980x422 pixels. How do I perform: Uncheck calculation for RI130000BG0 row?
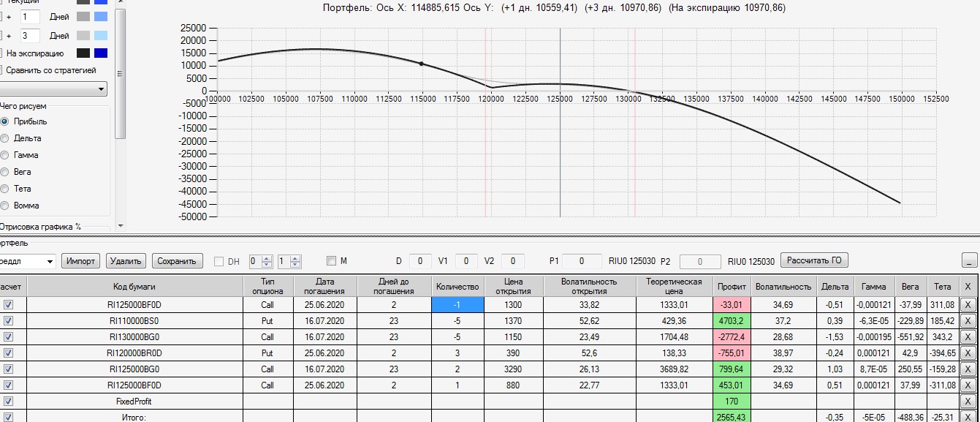pyautogui.click(x=8, y=336)
